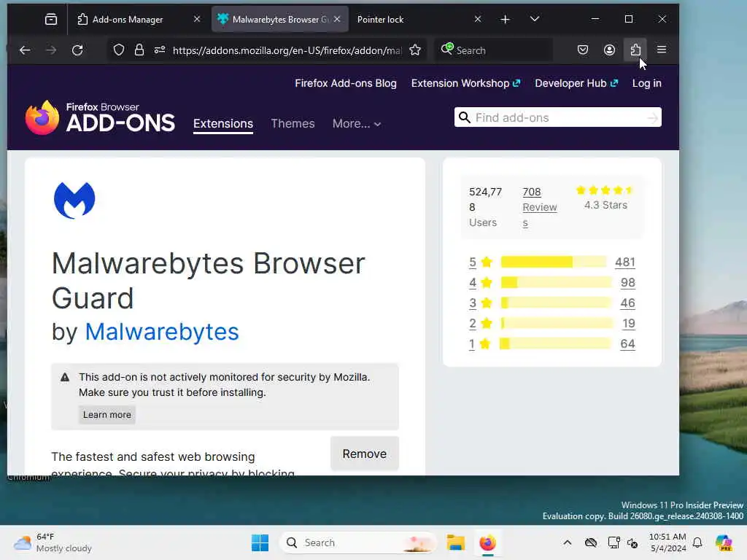Click the 5 star rating row label
Image resolution: width=747 pixels, height=560 pixels.
tap(472, 262)
